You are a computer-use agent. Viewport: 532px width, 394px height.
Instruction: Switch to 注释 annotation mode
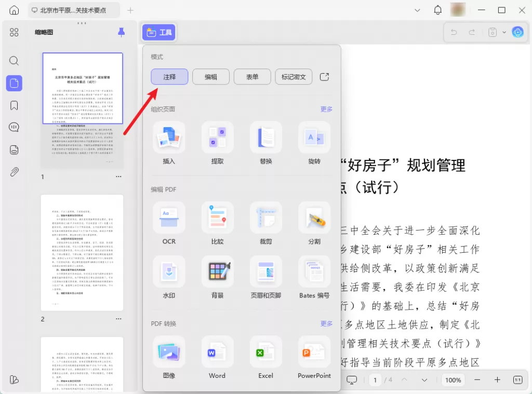point(169,76)
